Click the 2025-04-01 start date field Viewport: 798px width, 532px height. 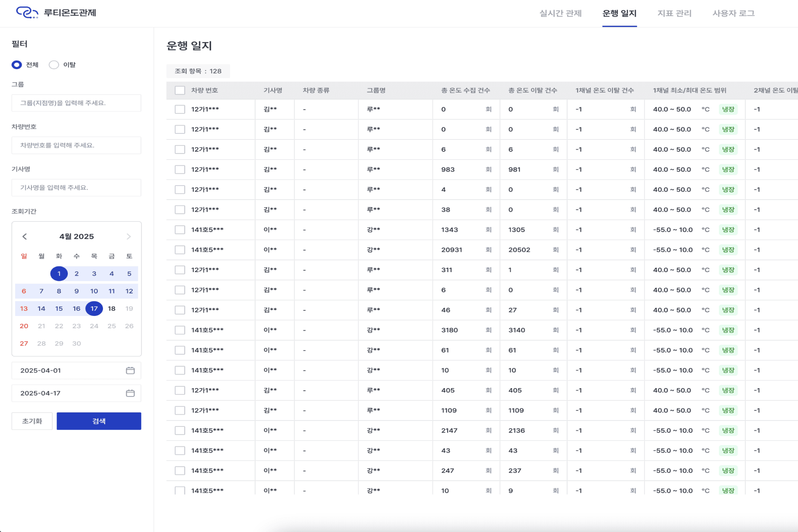pyautogui.click(x=76, y=371)
